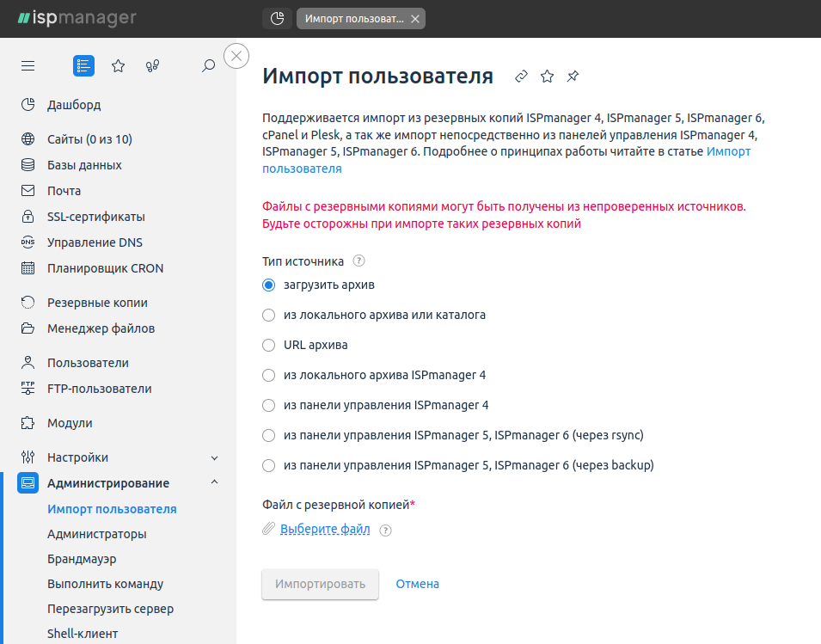Select URL архива radio button

coord(268,346)
